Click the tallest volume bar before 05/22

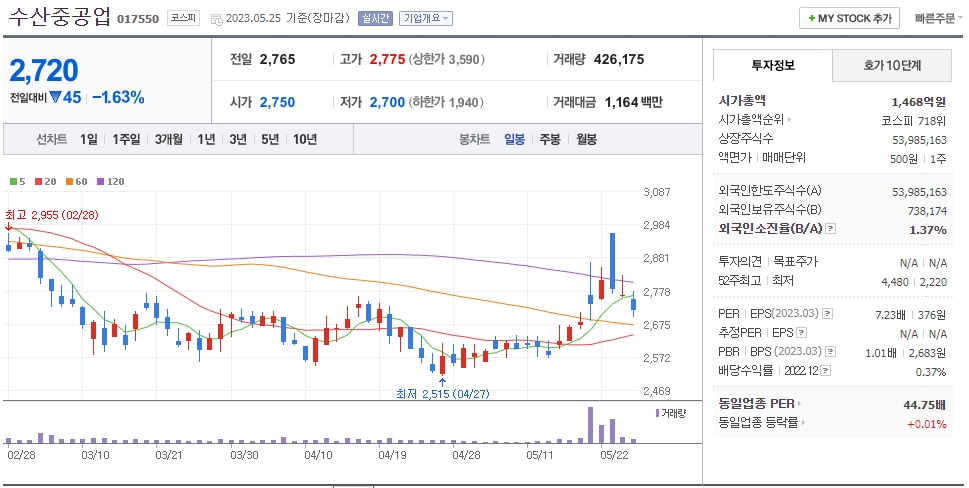click(590, 425)
